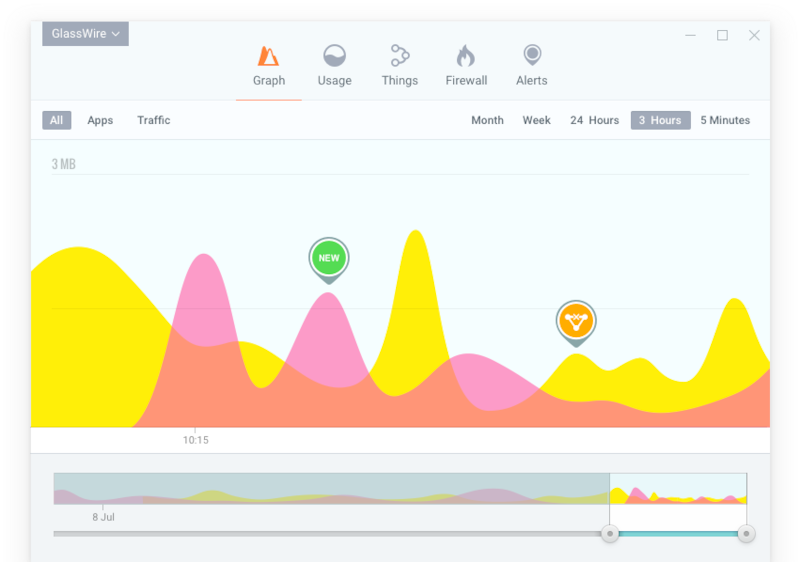Open the Things network icon
800x562 pixels.
[400, 56]
